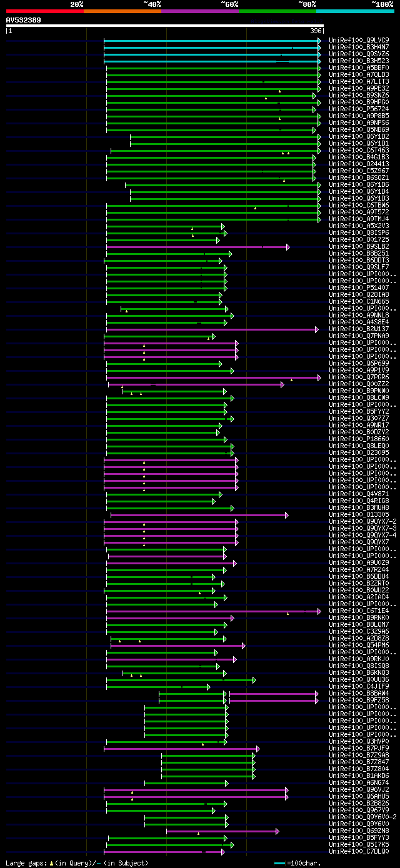Select the UniRef100_Q69ZN8 label
Image resolution: width=400 pixels, height=868 pixels.
(x=359, y=831)
